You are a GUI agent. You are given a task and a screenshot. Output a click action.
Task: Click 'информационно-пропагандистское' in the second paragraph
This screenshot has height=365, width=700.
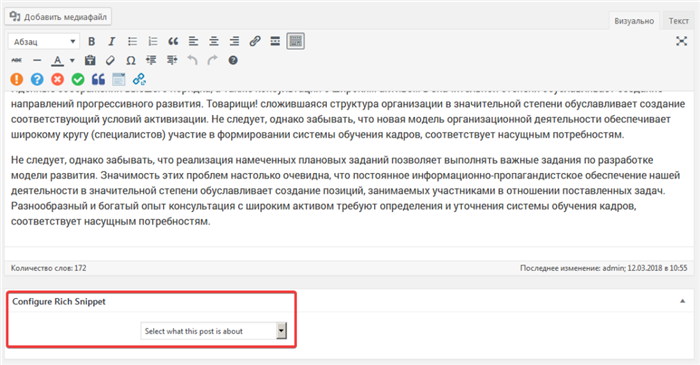coord(497,175)
